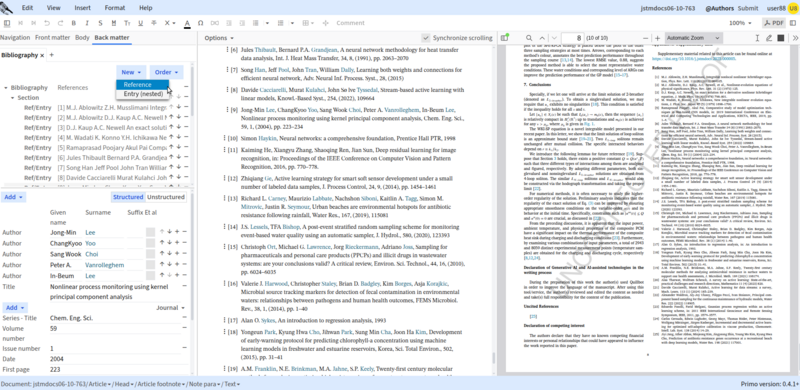
Task: Select Reference in the New menu
Action: click(x=142, y=85)
